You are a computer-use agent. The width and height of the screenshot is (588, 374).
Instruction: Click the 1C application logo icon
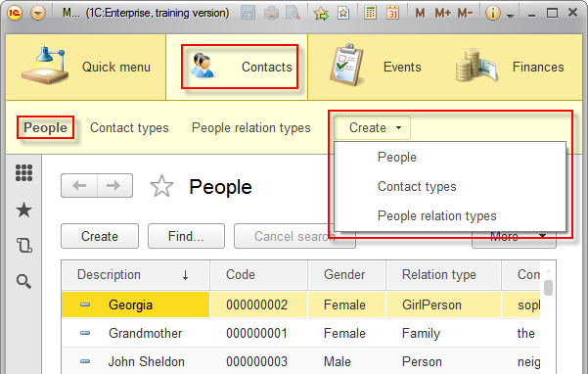[x=15, y=13]
